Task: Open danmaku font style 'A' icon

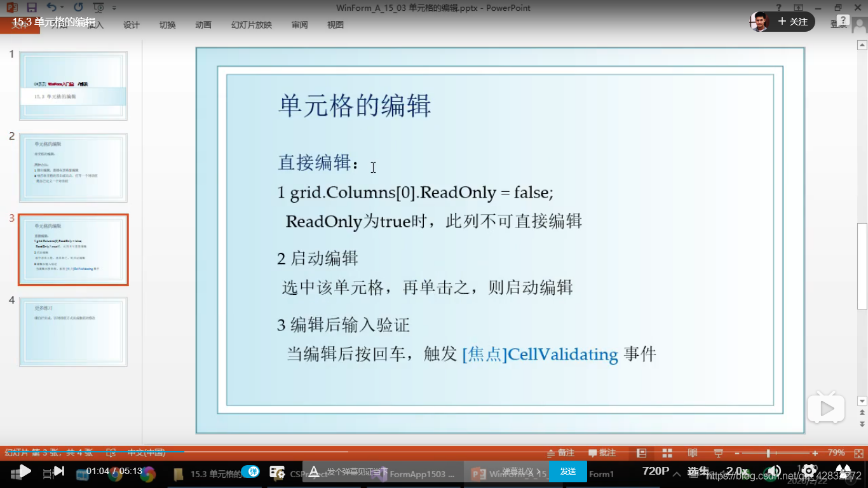Action: point(313,471)
